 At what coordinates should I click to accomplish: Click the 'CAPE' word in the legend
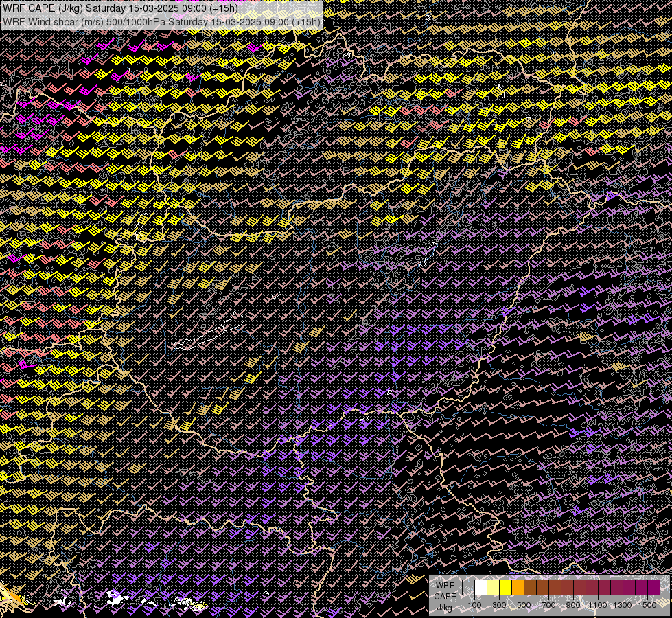pos(445,597)
